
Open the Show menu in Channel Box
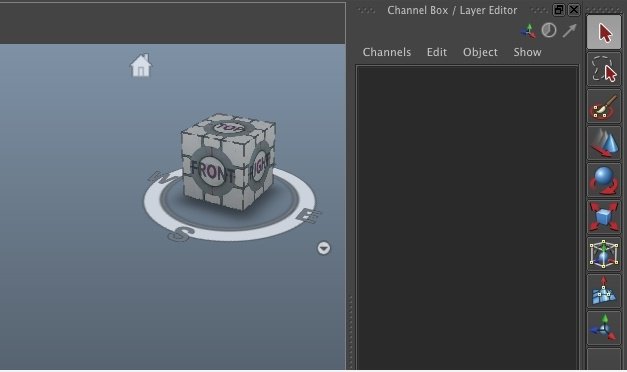(527, 52)
